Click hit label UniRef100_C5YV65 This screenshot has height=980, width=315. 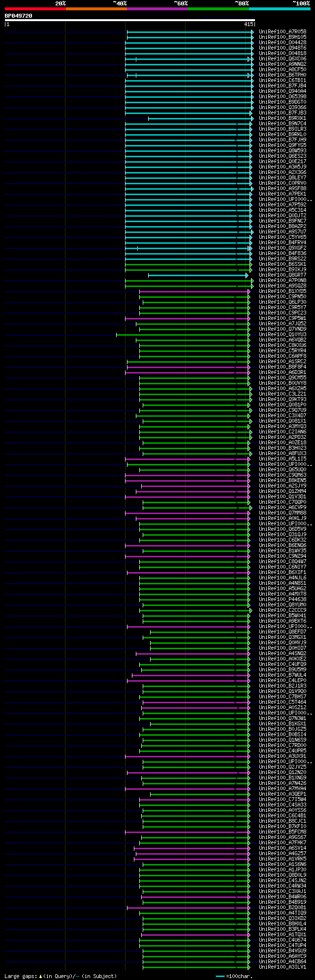[283, 237]
